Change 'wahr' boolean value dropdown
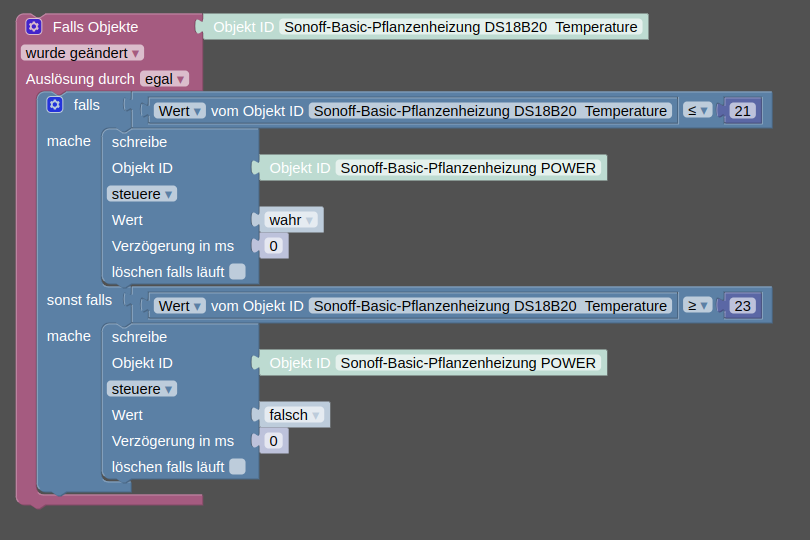The height and width of the screenshot is (540, 810). [x=292, y=220]
